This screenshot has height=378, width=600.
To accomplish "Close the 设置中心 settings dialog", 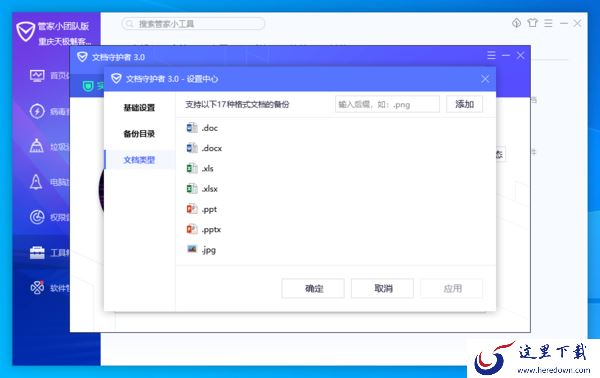I will [x=485, y=79].
